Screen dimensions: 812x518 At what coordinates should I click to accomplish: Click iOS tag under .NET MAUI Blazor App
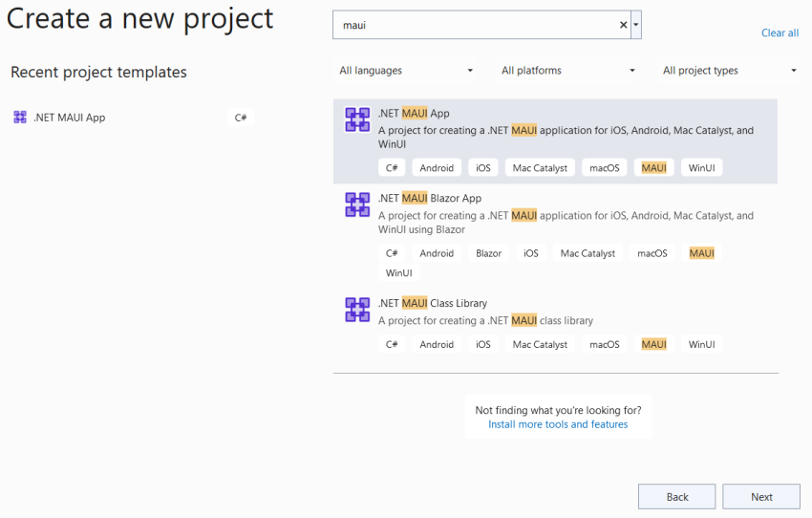(531, 253)
